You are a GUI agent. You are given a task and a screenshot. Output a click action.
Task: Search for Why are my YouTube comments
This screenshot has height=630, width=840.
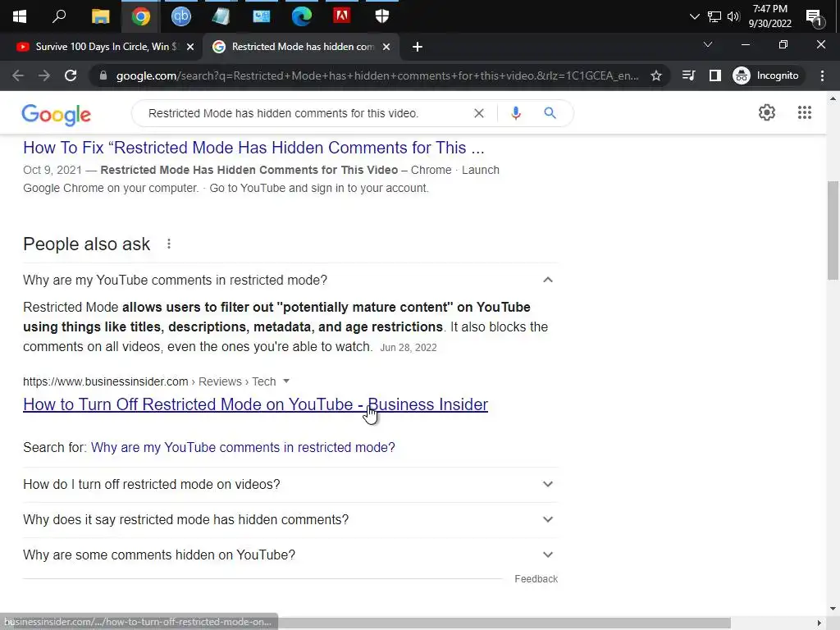point(243,447)
